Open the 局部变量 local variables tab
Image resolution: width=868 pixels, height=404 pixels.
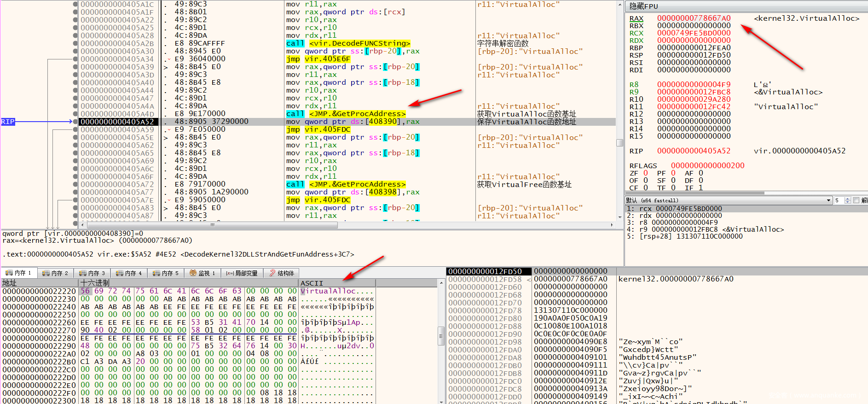242,273
